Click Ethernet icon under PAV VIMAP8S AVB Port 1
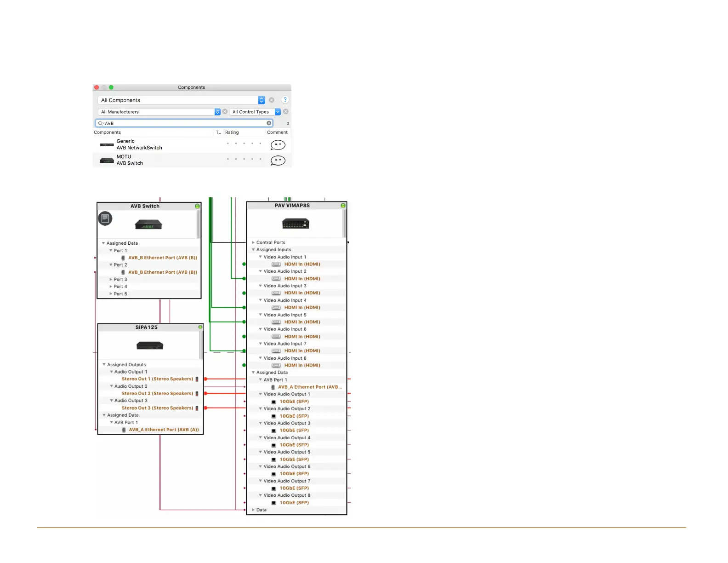This screenshot has height=563, width=728. pyautogui.click(x=273, y=387)
